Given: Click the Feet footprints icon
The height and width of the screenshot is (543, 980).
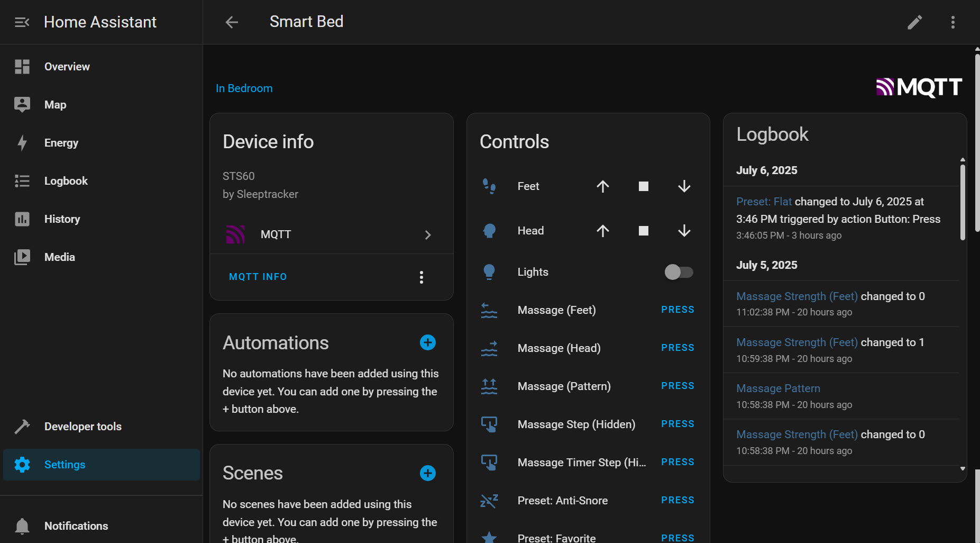Looking at the screenshot, I should (489, 186).
